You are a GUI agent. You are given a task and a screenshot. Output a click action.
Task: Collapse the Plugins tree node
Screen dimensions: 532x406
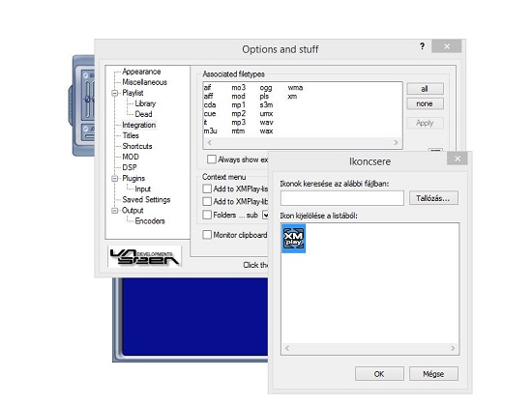point(115,179)
